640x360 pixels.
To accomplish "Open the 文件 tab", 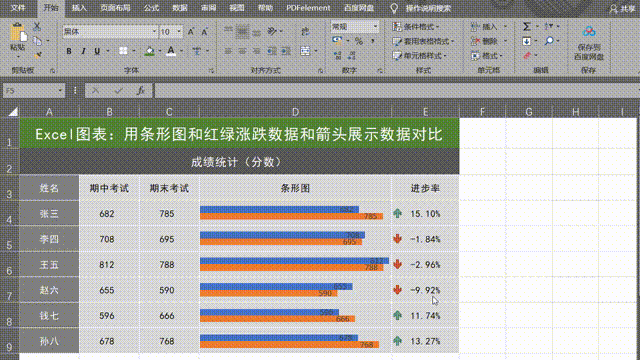I will (x=18, y=8).
